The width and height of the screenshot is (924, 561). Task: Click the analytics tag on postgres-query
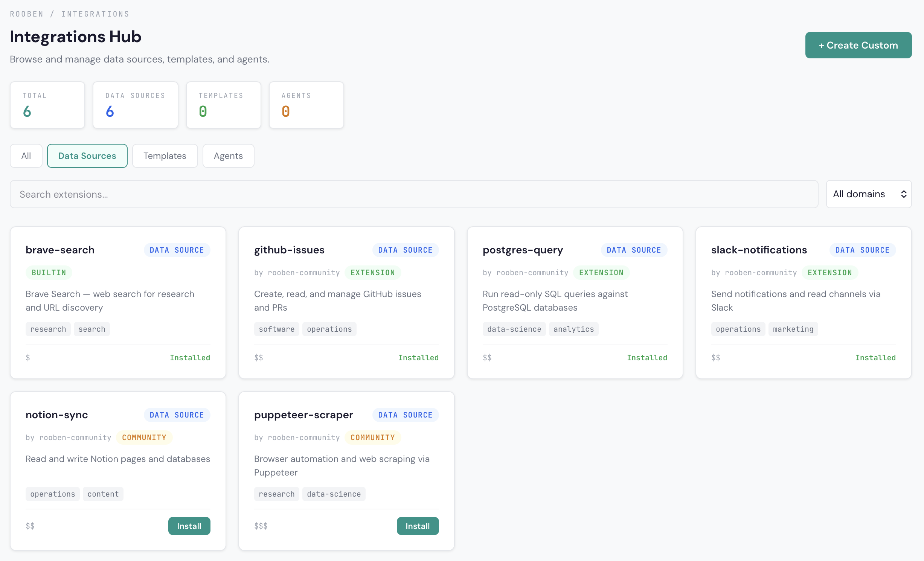[x=573, y=329]
